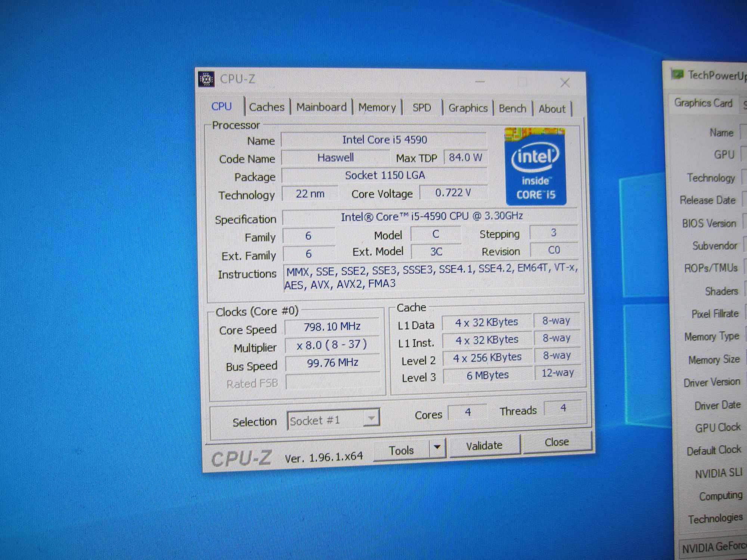
Task: Click the Max TDP value 84.0 W
Action: coord(465,157)
